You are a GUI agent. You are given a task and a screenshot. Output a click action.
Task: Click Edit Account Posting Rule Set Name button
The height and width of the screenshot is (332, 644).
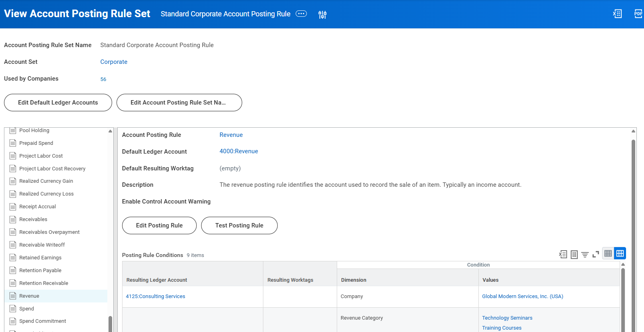179,103
